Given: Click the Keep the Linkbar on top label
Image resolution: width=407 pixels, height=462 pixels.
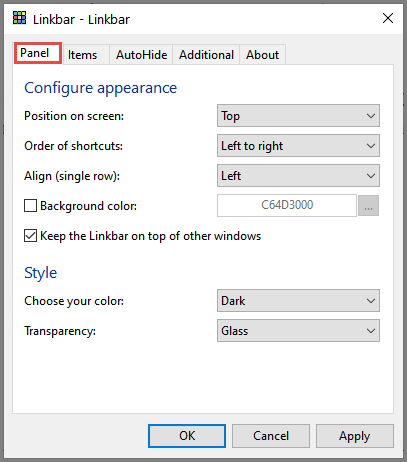Looking at the screenshot, I should tap(150, 236).
